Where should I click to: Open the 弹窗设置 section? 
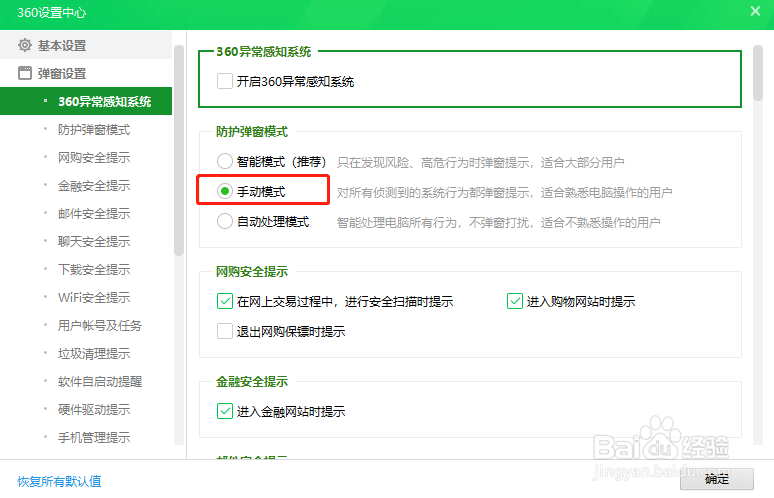coord(86,73)
